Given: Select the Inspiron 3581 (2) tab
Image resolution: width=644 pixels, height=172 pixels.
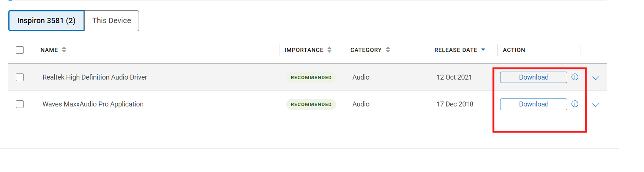Looking at the screenshot, I should [x=46, y=20].
